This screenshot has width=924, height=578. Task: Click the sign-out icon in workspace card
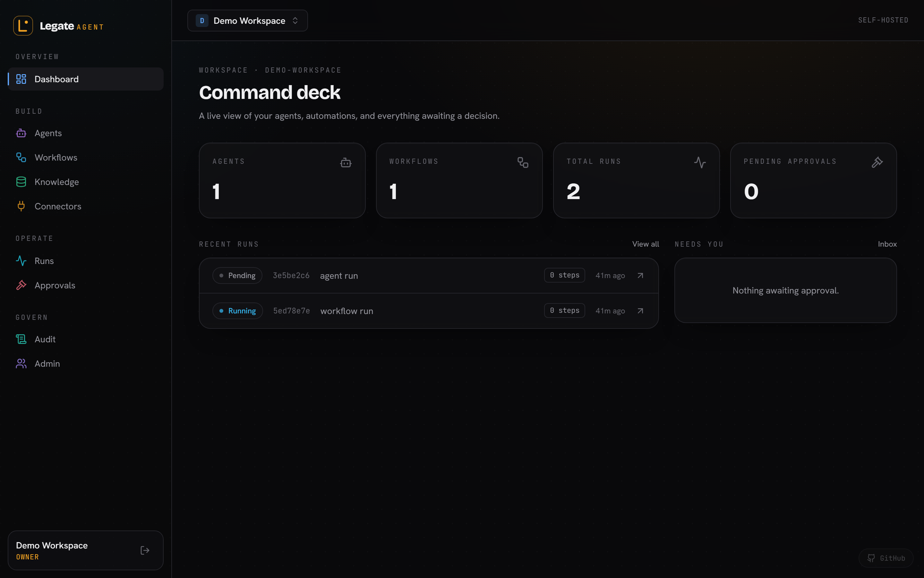tap(145, 550)
